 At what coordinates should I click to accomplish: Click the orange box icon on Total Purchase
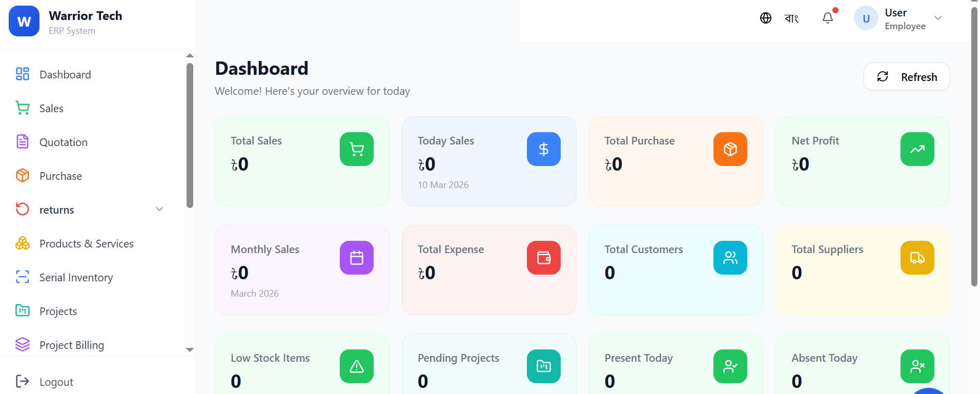(730, 149)
